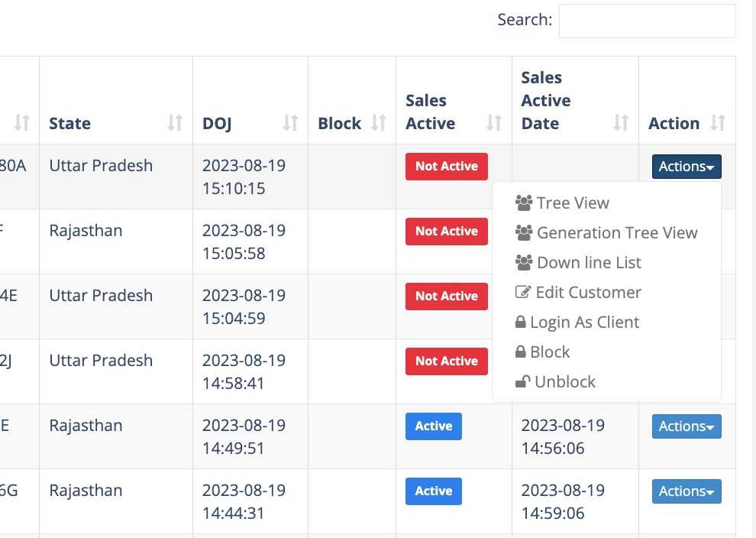Screen dimensions: 756x538
Task: Click the Active badge in 14:49:51 row
Action: (433, 426)
